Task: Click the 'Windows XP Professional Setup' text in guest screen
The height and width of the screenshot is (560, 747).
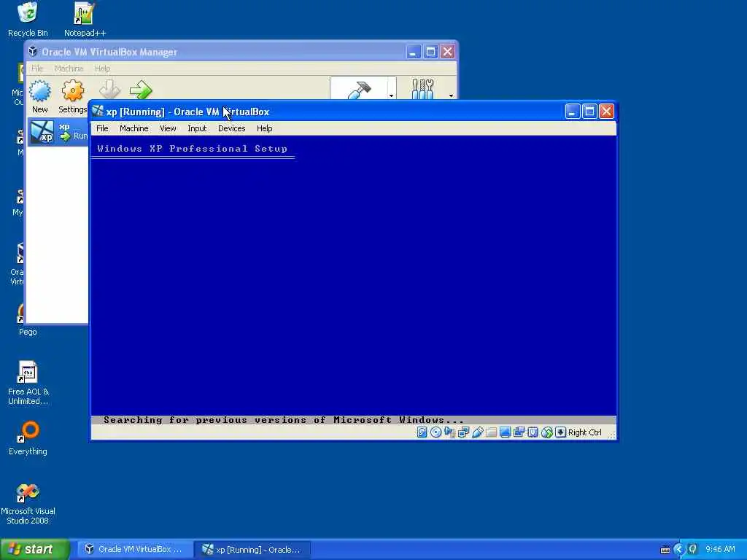Action: [193, 149]
